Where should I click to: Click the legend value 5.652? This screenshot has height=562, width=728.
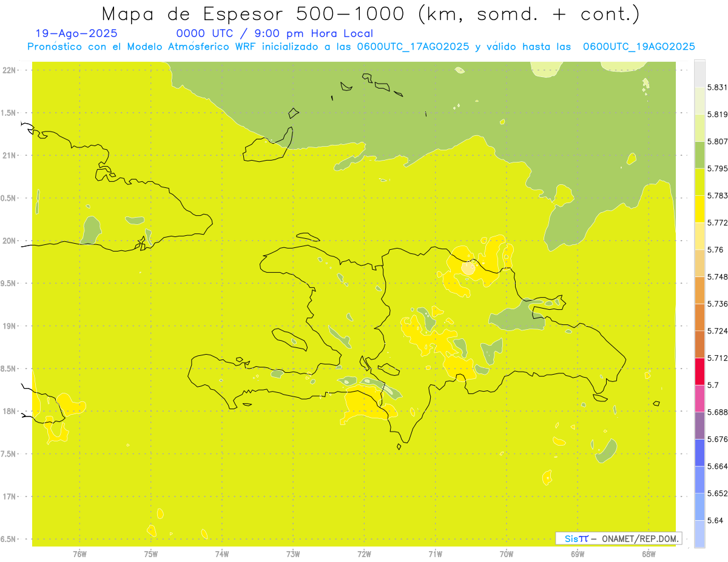pos(717,493)
